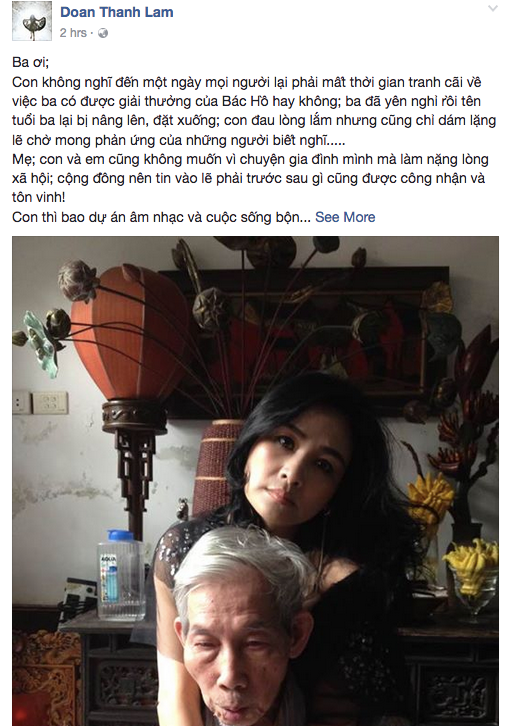Screen dimensions: 509x726
Task: Open the Doan Thanh Lam profile name link
Action: (x=117, y=12)
